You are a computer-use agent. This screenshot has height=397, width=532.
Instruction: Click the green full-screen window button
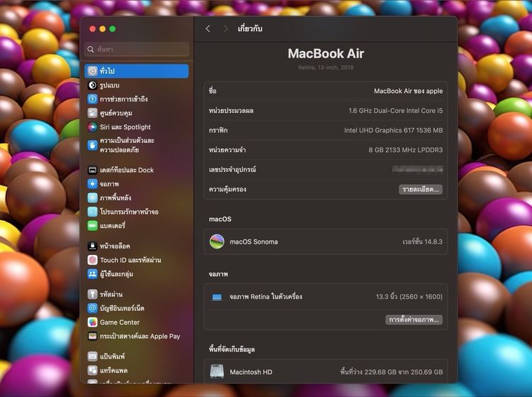point(113,29)
